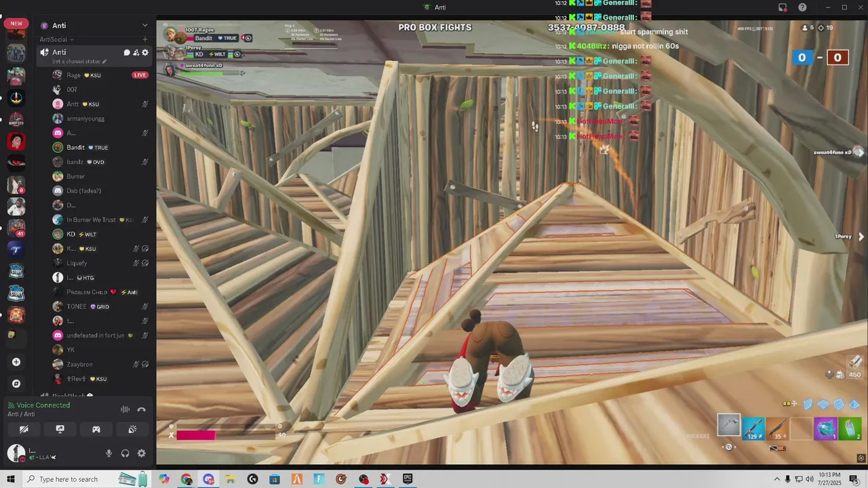Click Discord help question mark icon

(802, 7)
